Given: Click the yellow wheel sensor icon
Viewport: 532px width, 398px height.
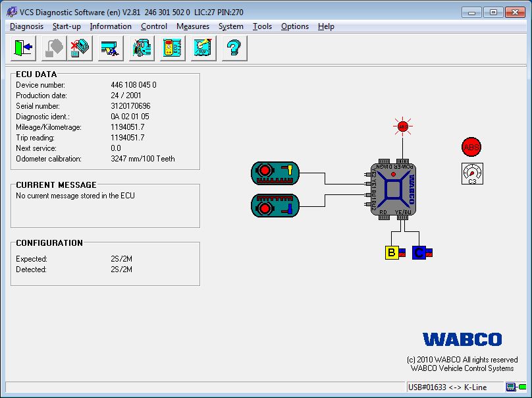Looking at the screenshot, I should (x=275, y=173).
